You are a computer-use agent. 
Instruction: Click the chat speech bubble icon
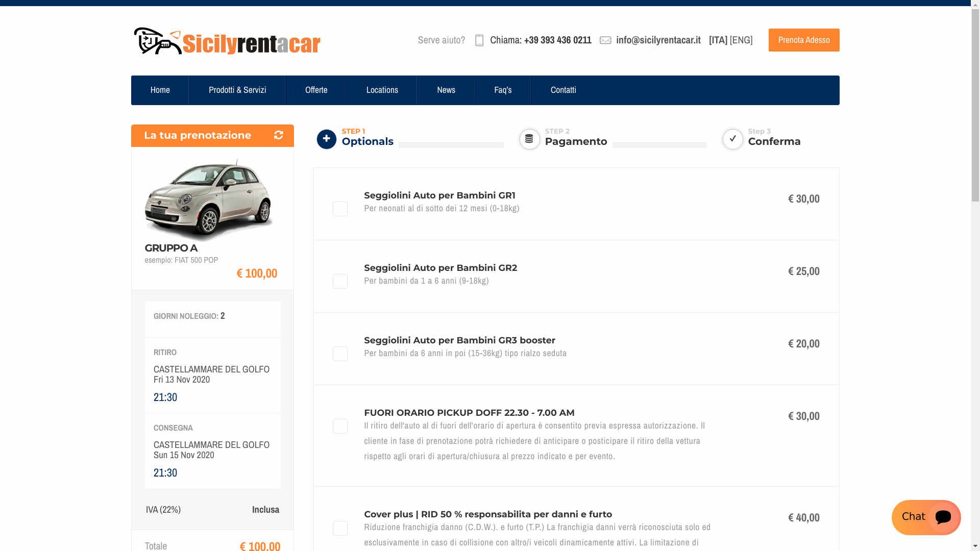(943, 517)
